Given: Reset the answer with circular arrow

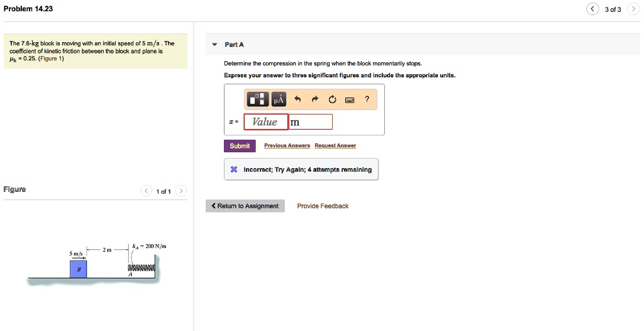Looking at the screenshot, I should (x=332, y=99).
